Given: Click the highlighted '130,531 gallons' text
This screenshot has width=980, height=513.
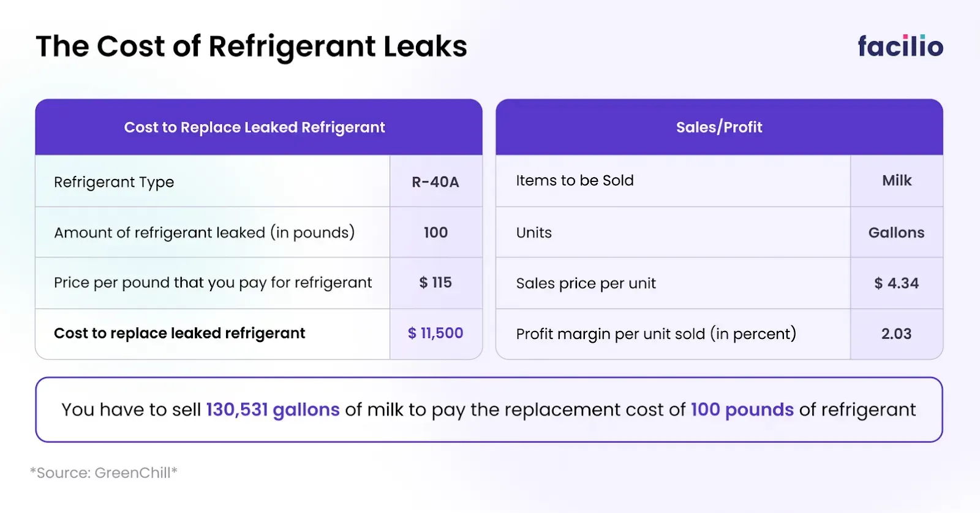Looking at the screenshot, I should point(273,409).
